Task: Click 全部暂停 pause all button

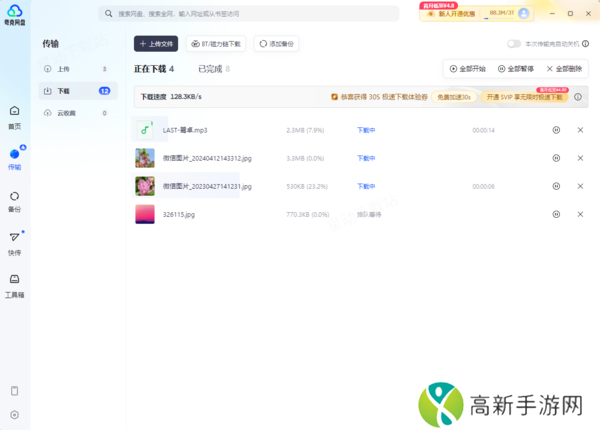Action: tap(515, 69)
